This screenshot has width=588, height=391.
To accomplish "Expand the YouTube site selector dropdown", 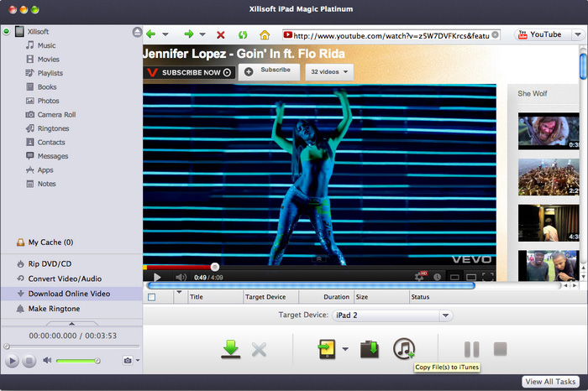I will pyautogui.click(x=576, y=35).
